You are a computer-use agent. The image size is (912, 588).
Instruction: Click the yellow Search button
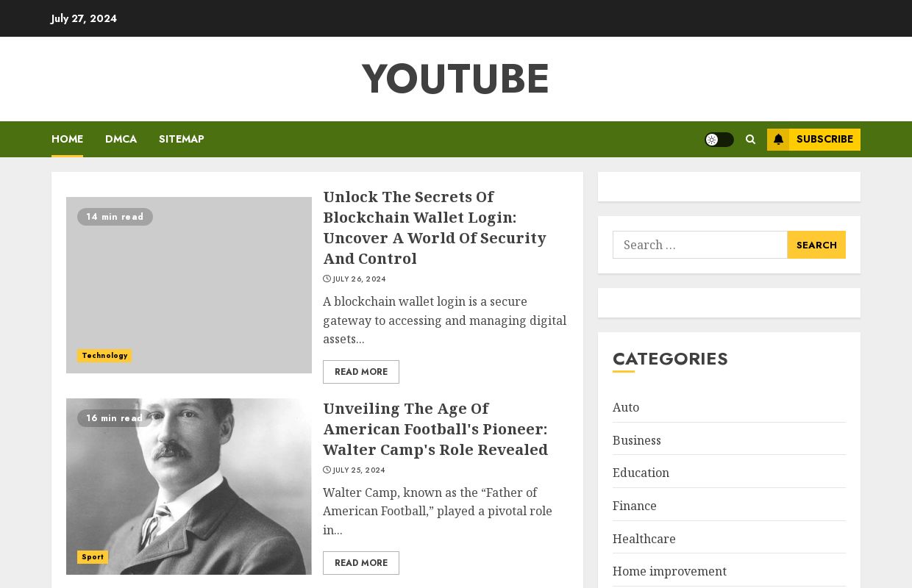[816, 245]
